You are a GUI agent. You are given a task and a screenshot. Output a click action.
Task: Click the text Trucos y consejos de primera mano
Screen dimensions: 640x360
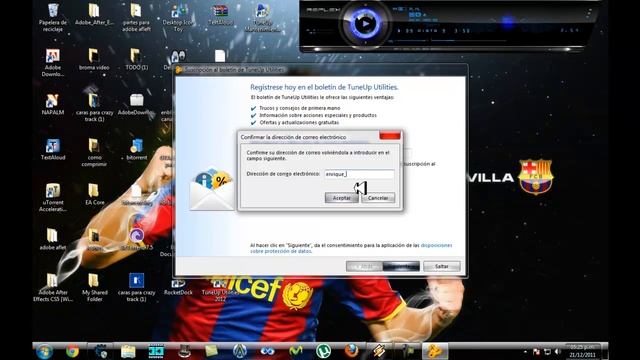coord(300,108)
